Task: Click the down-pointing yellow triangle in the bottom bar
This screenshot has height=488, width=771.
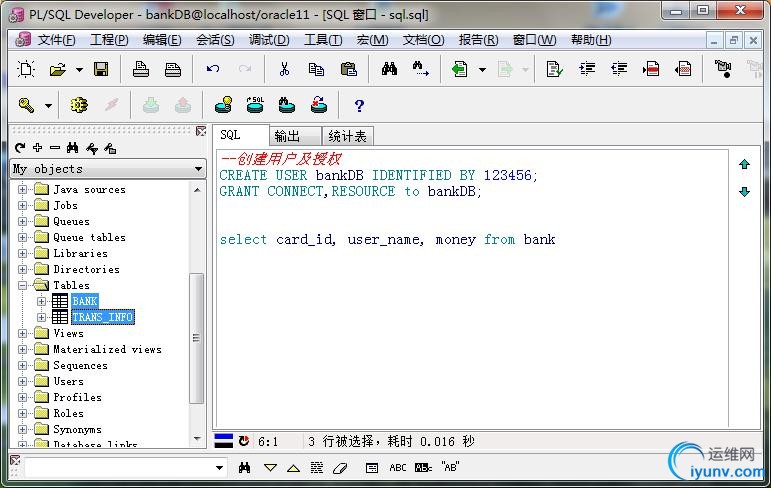Action: 270,468
